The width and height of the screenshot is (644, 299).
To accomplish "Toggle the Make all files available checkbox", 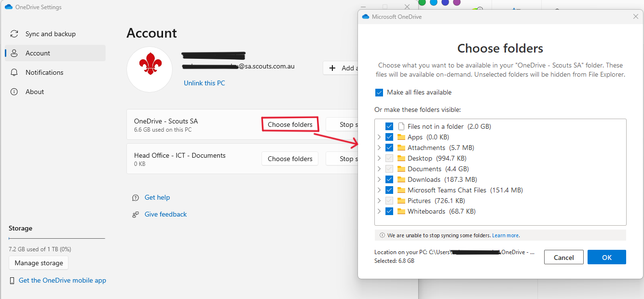I will click(379, 93).
